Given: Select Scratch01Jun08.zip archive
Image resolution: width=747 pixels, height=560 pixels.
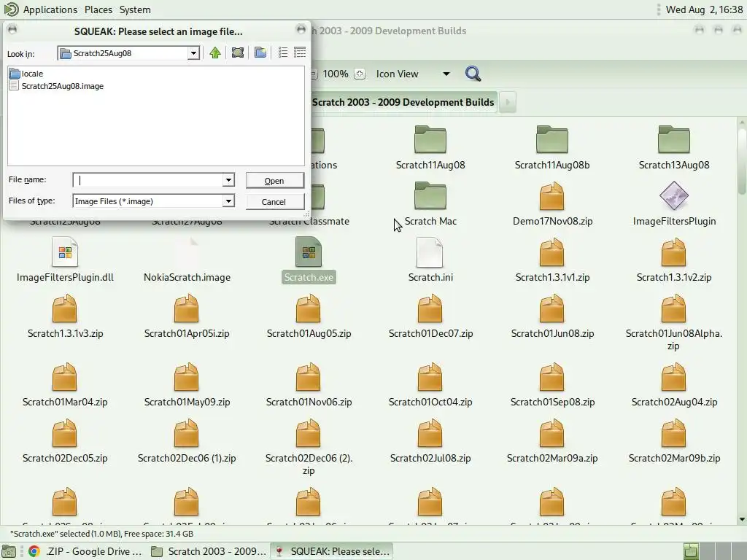Looking at the screenshot, I should [x=552, y=316].
